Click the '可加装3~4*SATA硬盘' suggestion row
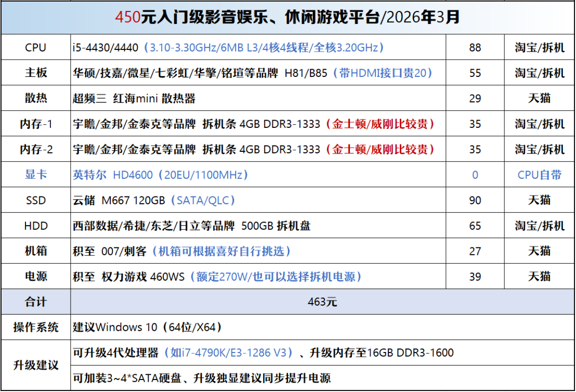Image resolution: width=576 pixels, height=392 pixels. tap(322, 378)
